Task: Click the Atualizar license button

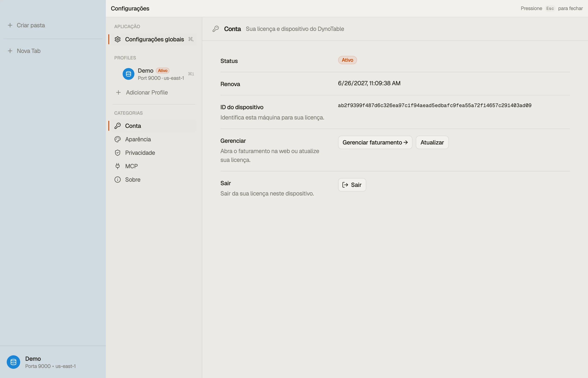Action: click(x=432, y=142)
